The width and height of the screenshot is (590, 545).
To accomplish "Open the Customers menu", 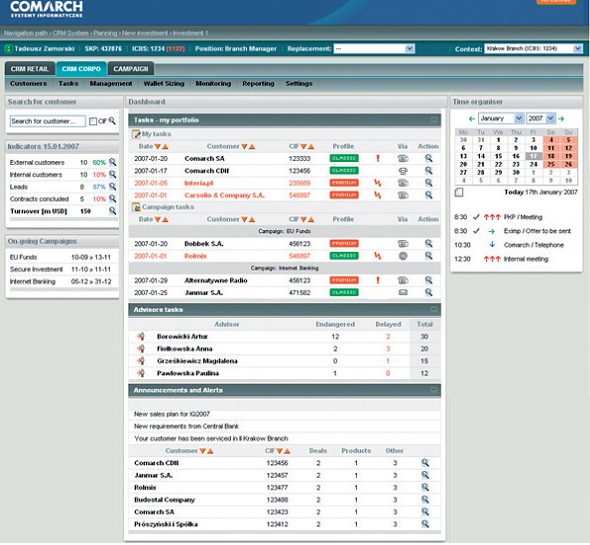I will (29, 84).
